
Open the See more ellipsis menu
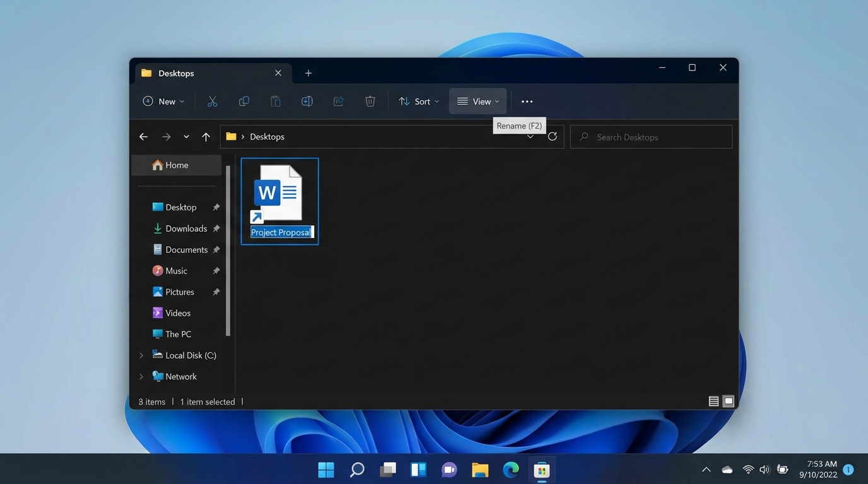pyautogui.click(x=527, y=101)
